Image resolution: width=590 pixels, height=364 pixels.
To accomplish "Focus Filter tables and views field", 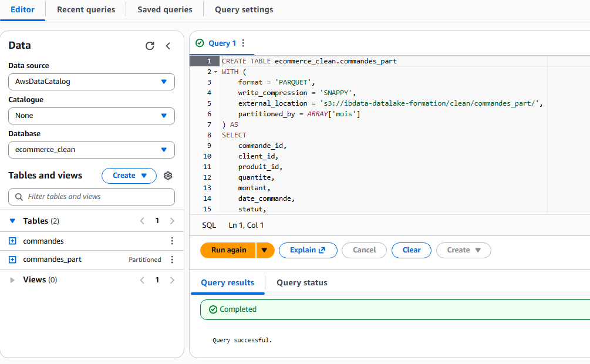I will pos(92,197).
